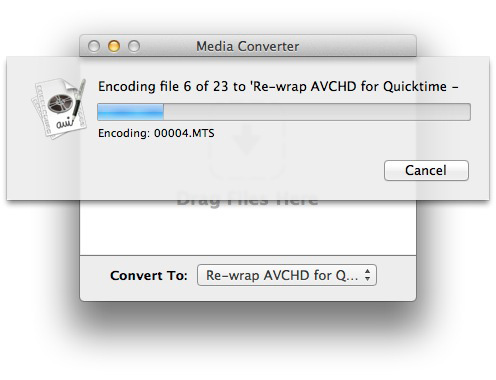This screenshot has height=380, width=496.
Task: Click the 'Convert To:' label
Action: tap(149, 276)
